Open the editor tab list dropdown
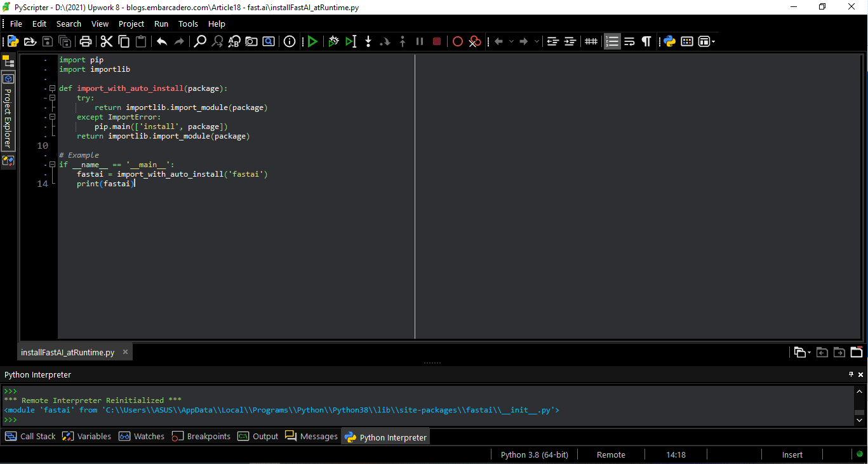 pyautogui.click(x=803, y=352)
